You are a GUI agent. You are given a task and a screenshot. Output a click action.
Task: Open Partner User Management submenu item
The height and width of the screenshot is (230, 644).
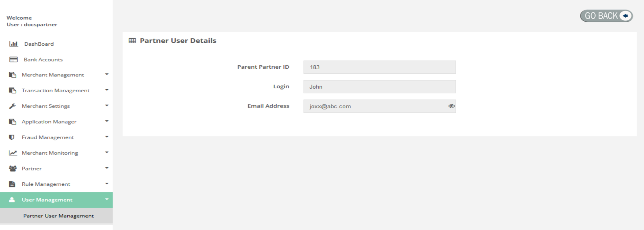tap(59, 216)
